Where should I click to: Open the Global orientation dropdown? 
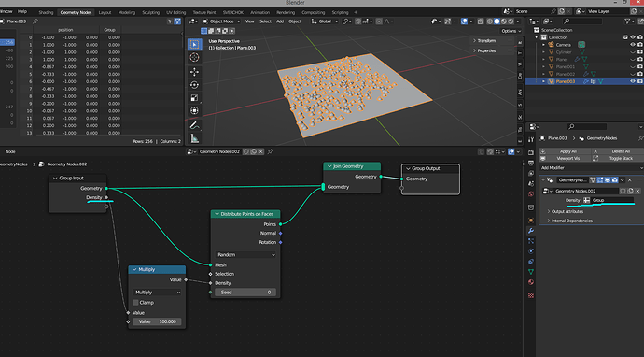coord(325,21)
